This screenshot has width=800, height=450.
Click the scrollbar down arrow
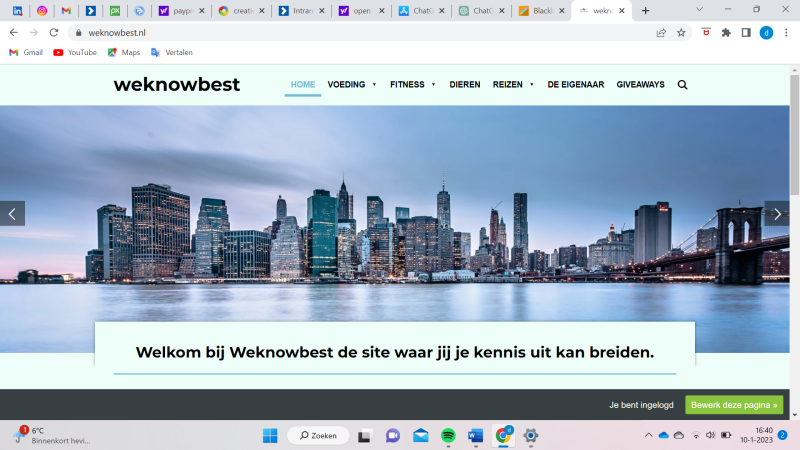[794, 415]
